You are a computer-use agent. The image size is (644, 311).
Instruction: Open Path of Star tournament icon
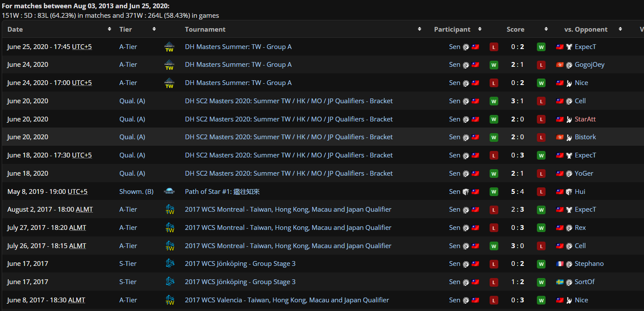pos(170,191)
